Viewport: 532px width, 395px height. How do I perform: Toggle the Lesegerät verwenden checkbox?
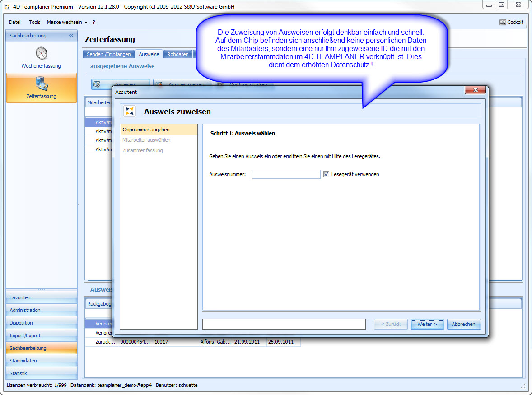(x=327, y=174)
